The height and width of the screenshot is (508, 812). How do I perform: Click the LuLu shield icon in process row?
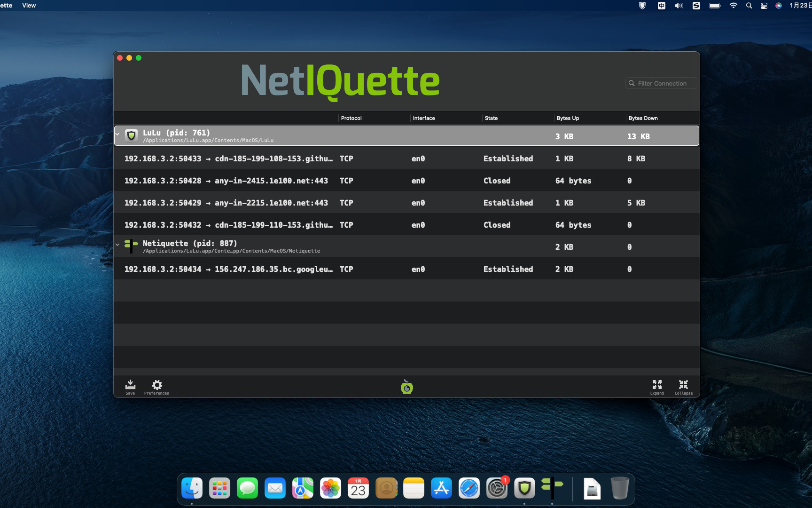pos(132,136)
